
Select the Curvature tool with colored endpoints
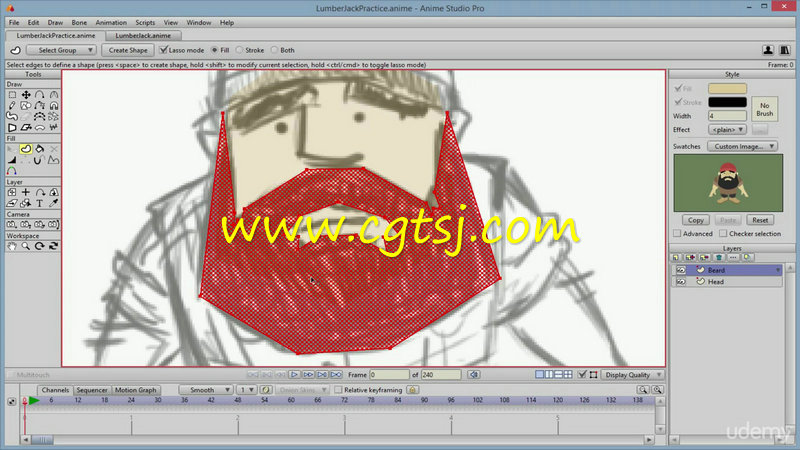[x=12, y=171]
